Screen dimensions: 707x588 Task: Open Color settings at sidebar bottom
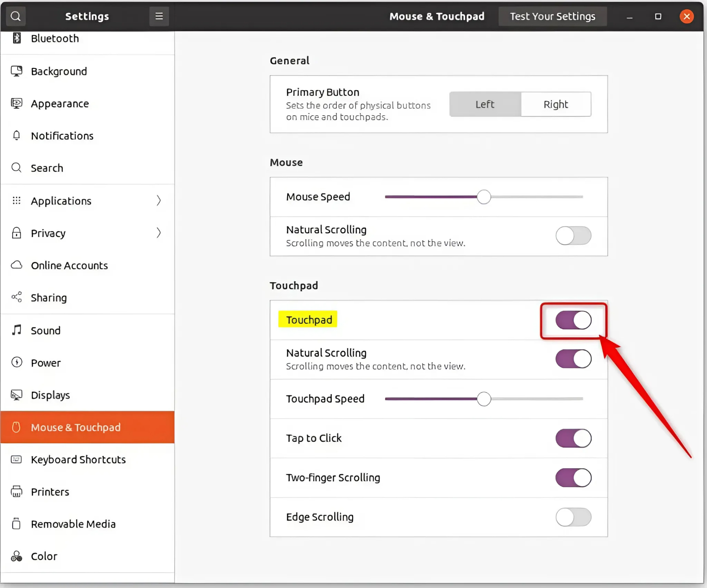43,556
